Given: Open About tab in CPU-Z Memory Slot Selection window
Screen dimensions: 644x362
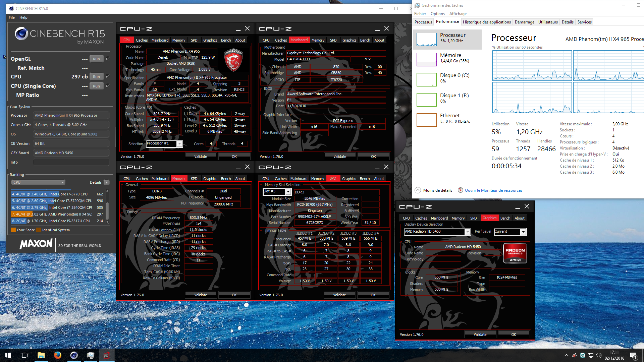Looking at the screenshot, I should point(379,179).
